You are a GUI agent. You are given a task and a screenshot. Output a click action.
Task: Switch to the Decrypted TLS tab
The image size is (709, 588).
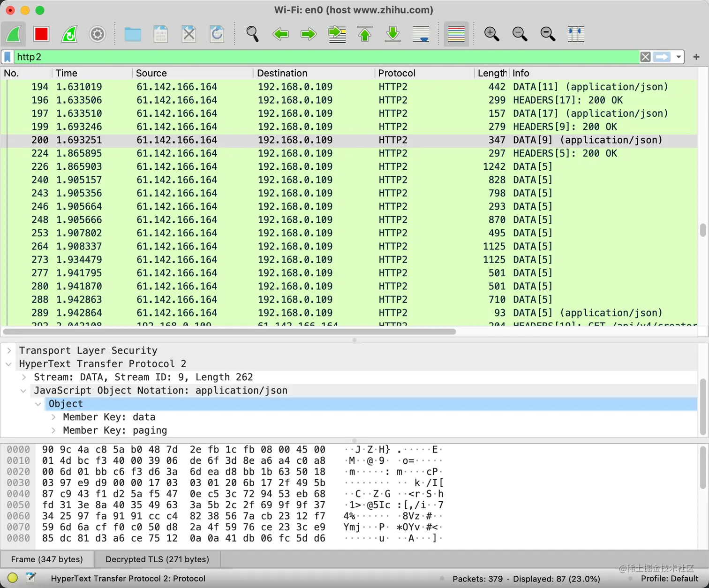pos(157,559)
